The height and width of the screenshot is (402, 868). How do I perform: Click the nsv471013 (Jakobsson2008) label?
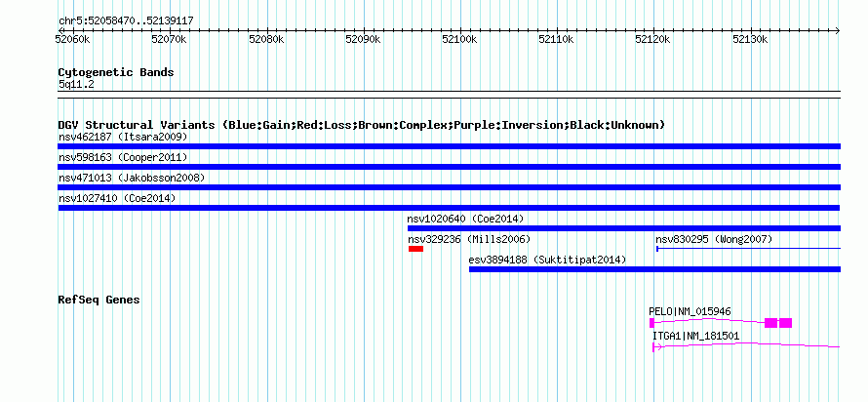pyautogui.click(x=132, y=178)
